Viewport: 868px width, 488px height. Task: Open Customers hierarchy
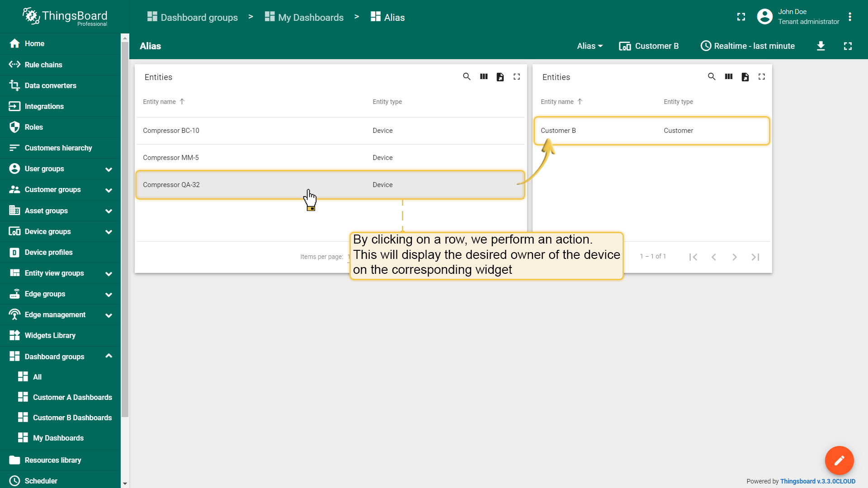60,148
